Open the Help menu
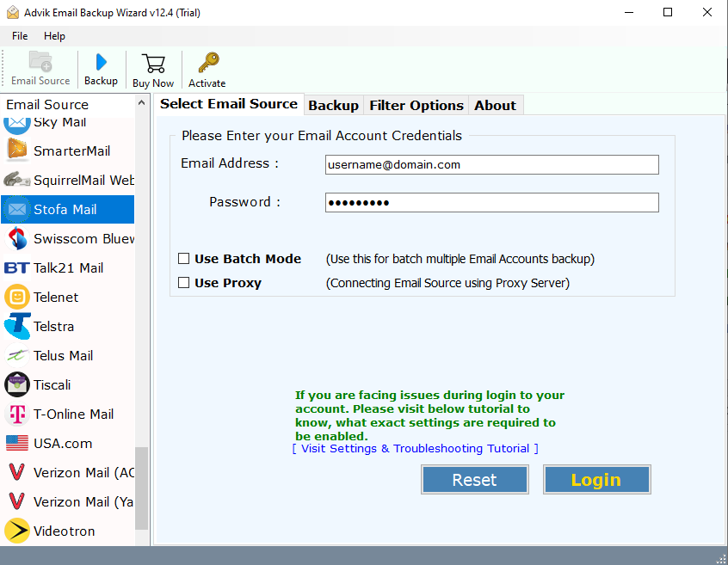Viewport: 728px width, 565px height. [54, 36]
